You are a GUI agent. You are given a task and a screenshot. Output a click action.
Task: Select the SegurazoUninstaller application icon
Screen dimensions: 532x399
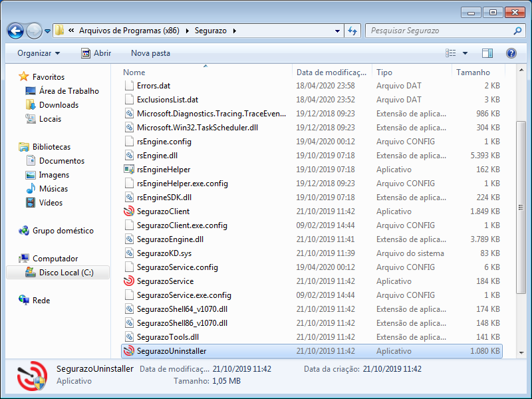[129, 351]
